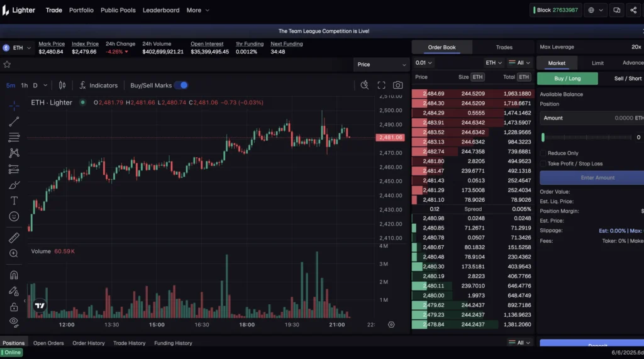Open the 0.01 price grouping dropdown
The image size is (644, 359).
pyautogui.click(x=423, y=63)
